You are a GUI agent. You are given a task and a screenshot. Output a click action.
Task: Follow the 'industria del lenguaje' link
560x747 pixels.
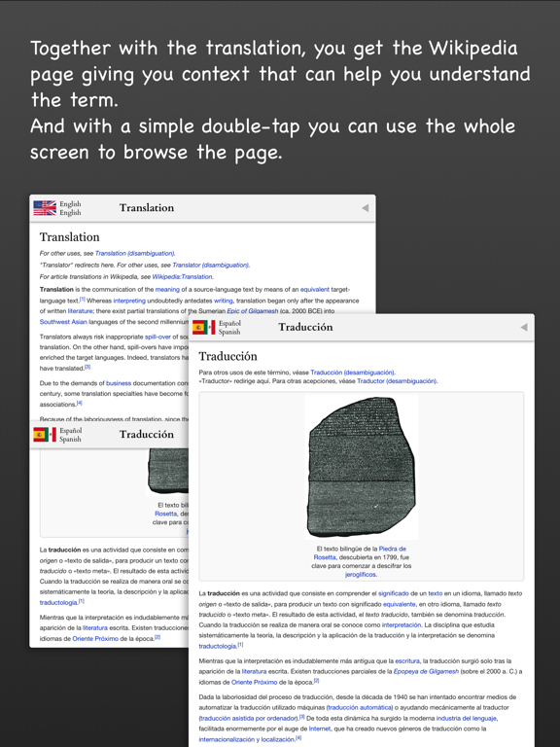coord(467,719)
